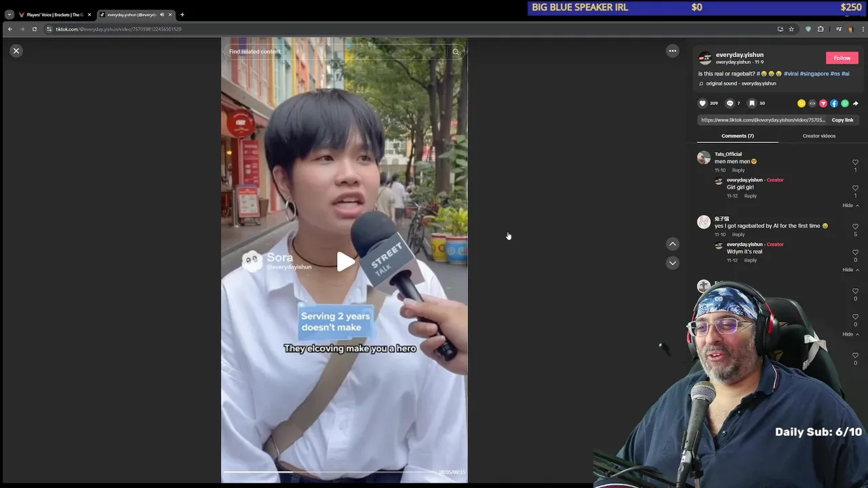Reply to 'ragebaited by AI' comment

coord(738,235)
